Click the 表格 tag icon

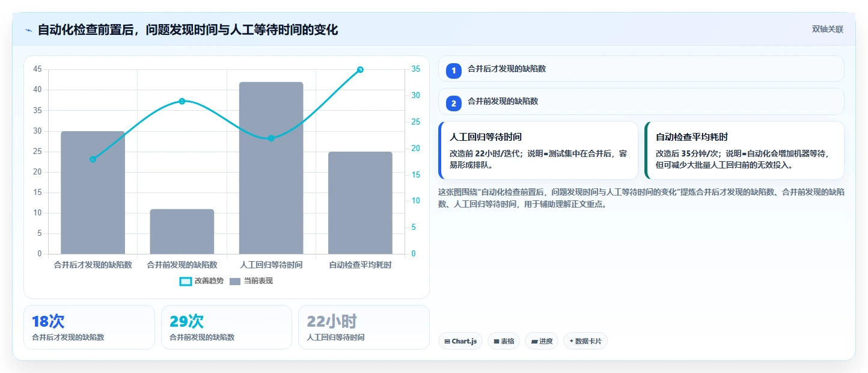click(497, 342)
